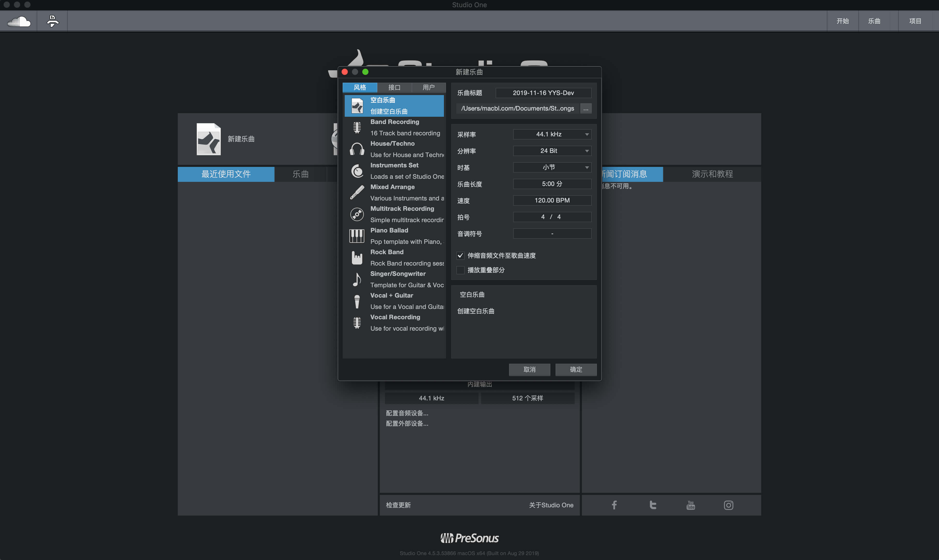Viewport: 939px width, 560px height.
Task: Click the browse ... path button
Action: (585, 109)
